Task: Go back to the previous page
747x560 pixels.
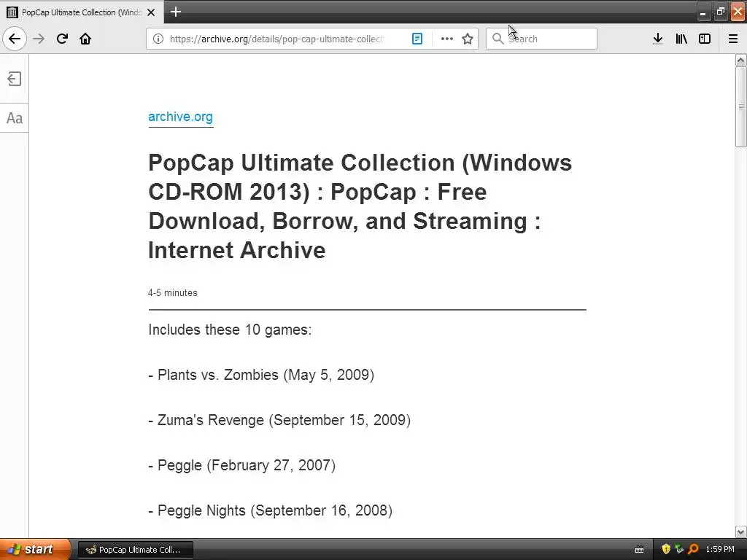Action: tap(15, 39)
